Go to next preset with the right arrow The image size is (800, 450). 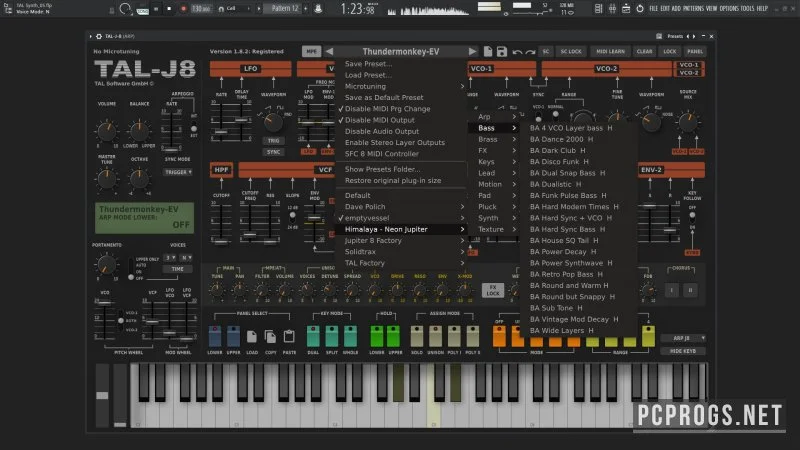472,52
